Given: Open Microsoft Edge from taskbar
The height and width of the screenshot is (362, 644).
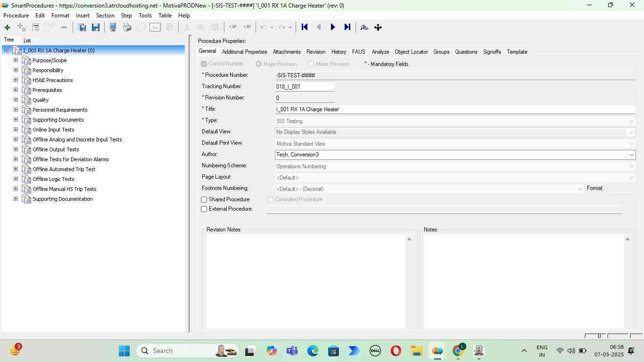Looking at the screenshot, I should (313, 351).
